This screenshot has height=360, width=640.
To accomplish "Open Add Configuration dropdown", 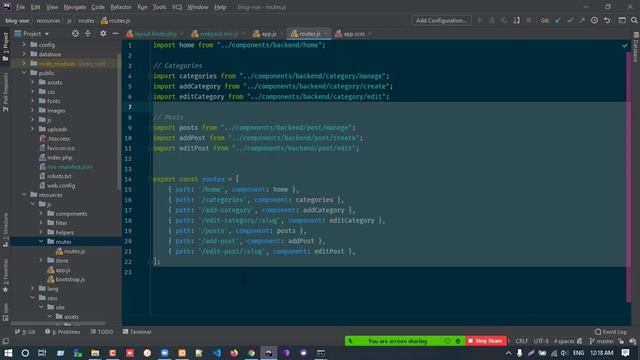I will (x=441, y=20).
